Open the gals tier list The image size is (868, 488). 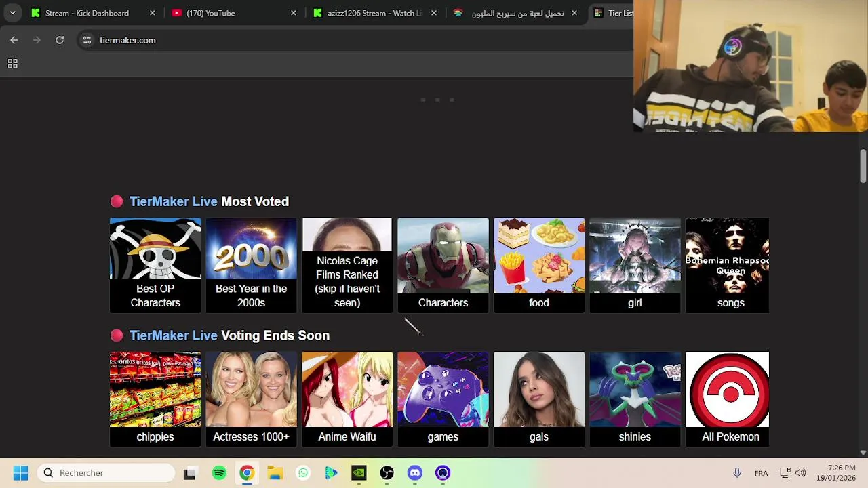pos(539,399)
